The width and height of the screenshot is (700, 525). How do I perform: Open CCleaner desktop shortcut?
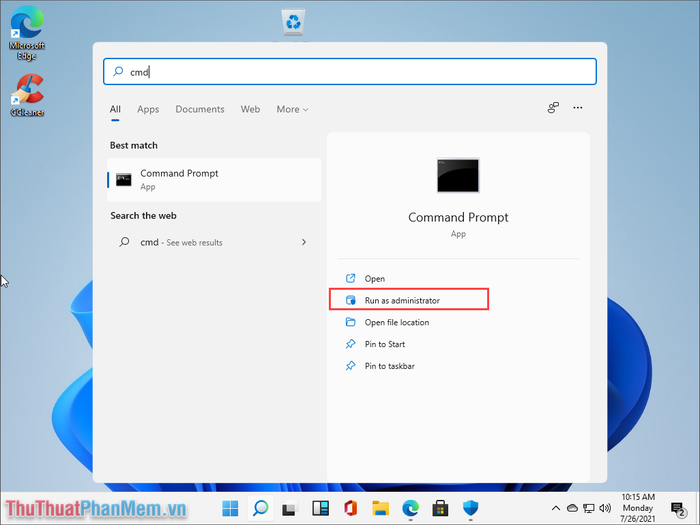[x=27, y=96]
